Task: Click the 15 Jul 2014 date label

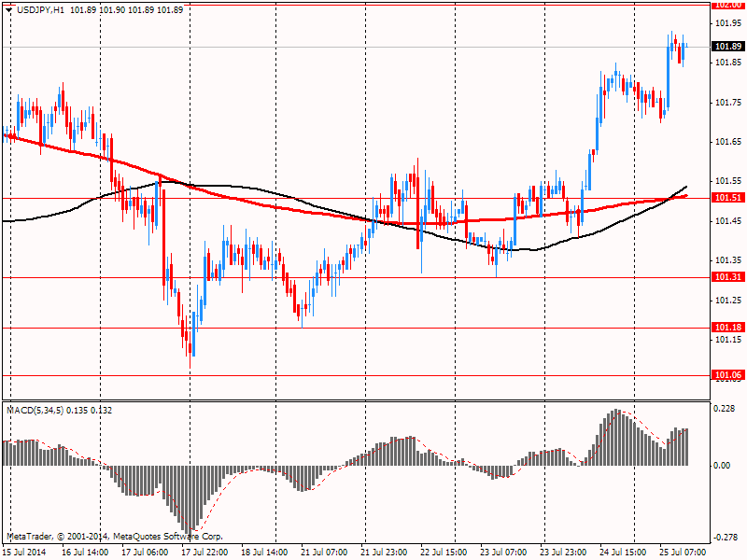Action: pos(24,553)
